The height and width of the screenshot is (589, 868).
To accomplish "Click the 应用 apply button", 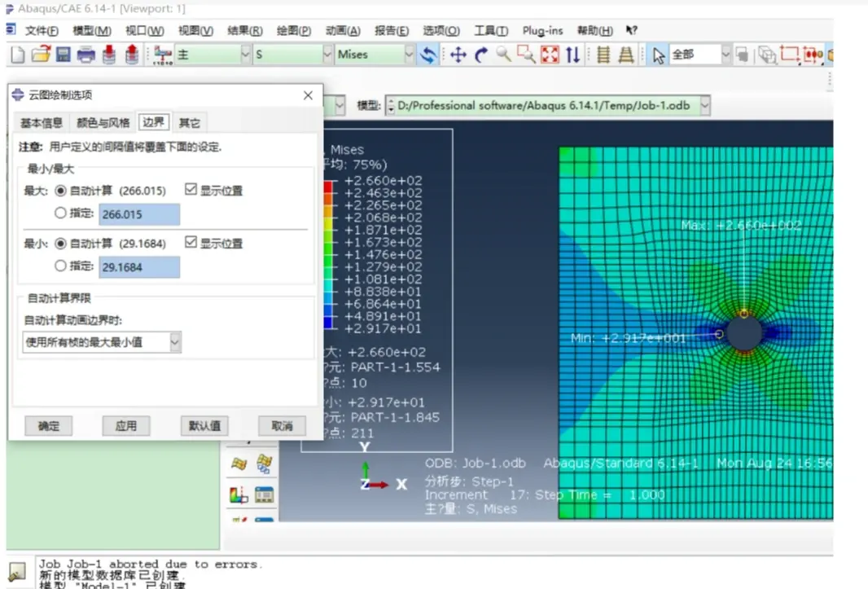I will pyautogui.click(x=126, y=425).
